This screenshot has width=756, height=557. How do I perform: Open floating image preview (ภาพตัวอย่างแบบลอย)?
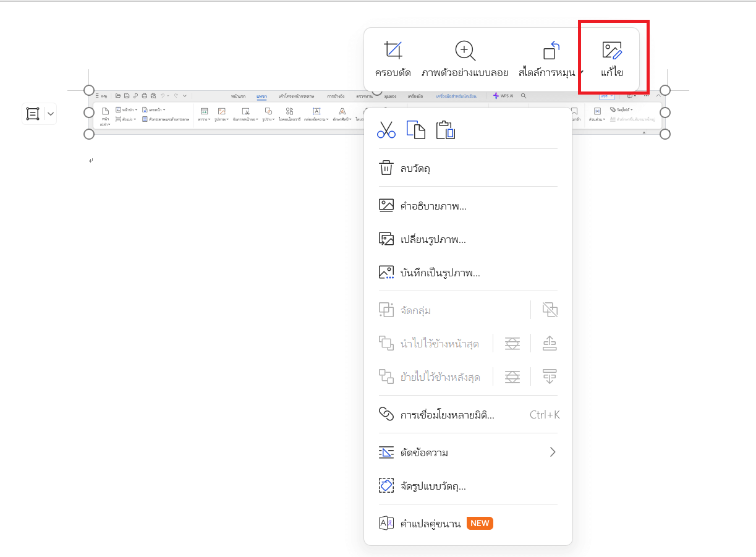point(465,59)
